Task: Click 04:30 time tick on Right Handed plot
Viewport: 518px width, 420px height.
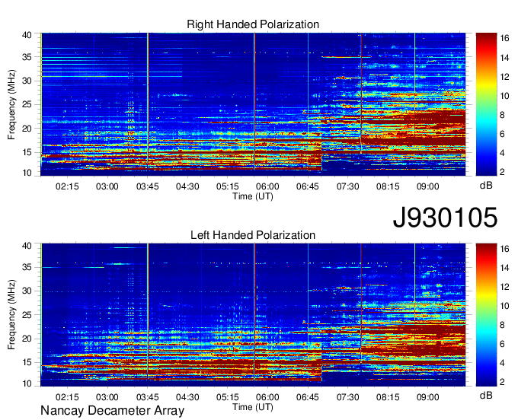Action: pos(187,186)
